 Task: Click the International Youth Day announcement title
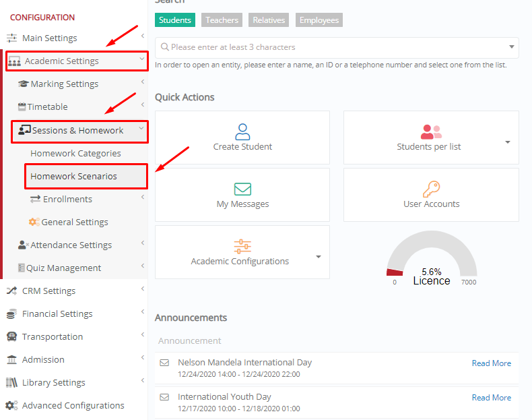[x=224, y=396]
